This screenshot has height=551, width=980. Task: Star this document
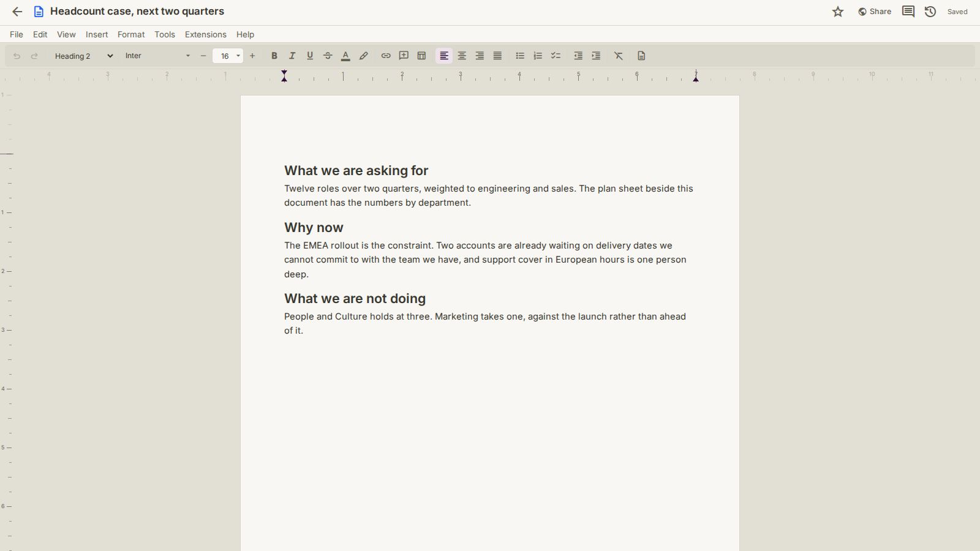[x=838, y=12]
